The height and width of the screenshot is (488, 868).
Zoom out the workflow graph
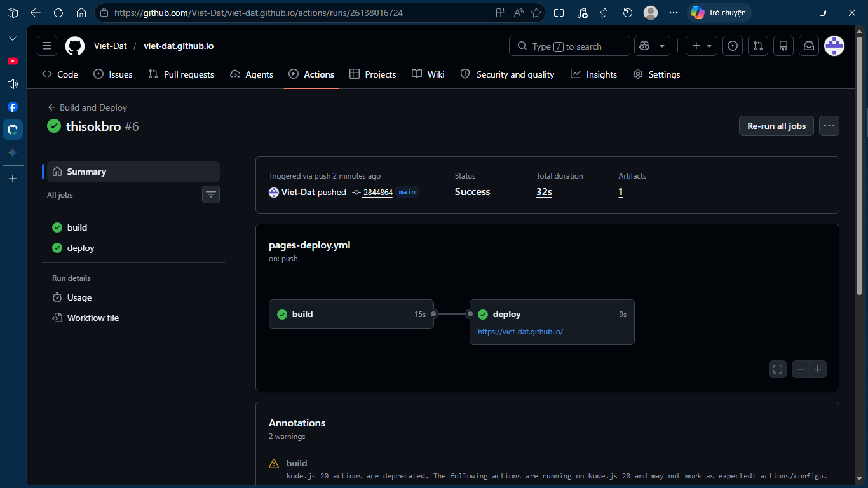point(801,369)
